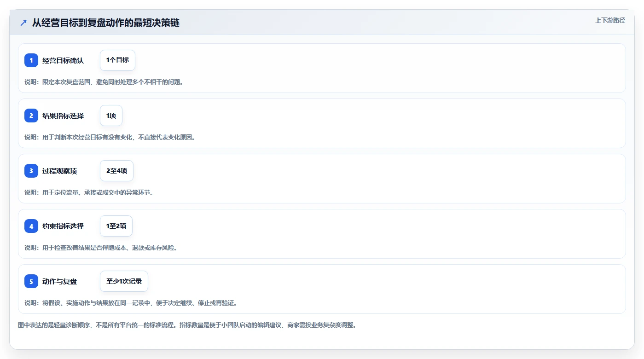Click the number 5 step badge

(x=31, y=281)
